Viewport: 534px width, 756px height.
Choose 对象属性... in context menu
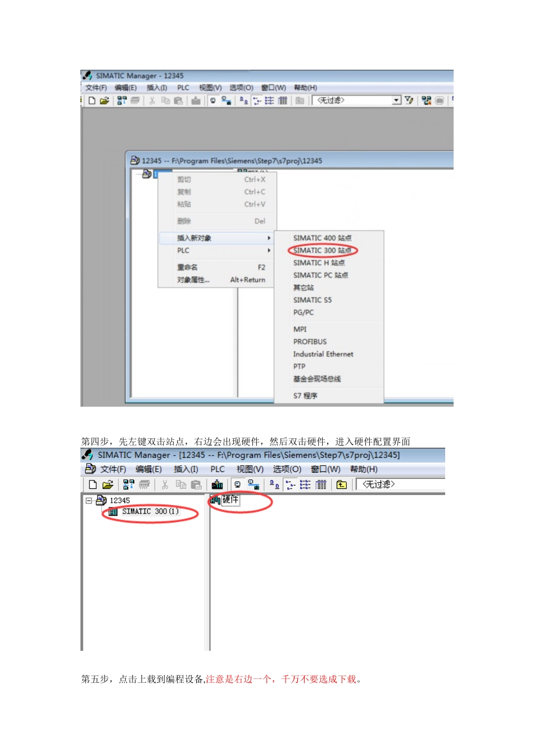(216, 280)
